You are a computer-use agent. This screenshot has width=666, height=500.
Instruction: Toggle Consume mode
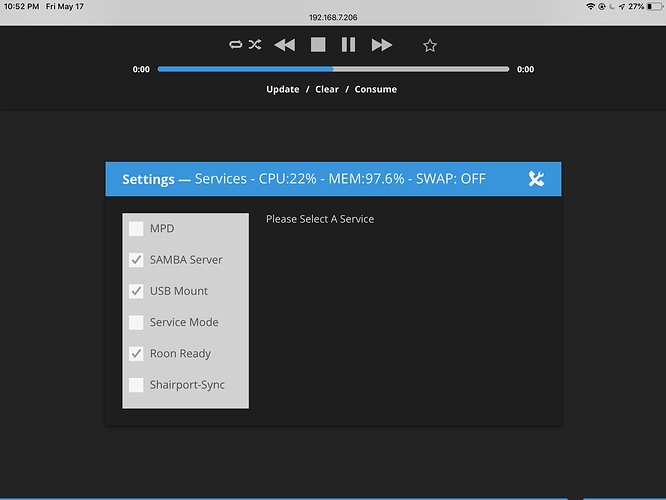pos(375,89)
